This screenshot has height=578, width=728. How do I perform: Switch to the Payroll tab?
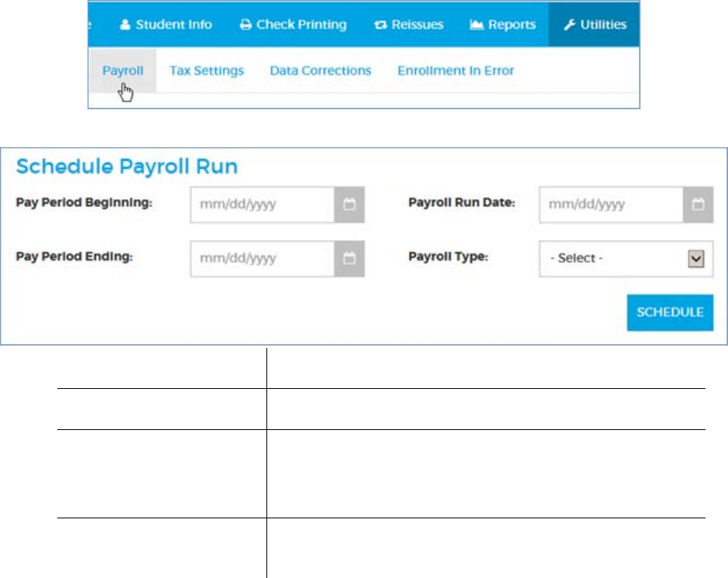pyautogui.click(x=122, y=71)
